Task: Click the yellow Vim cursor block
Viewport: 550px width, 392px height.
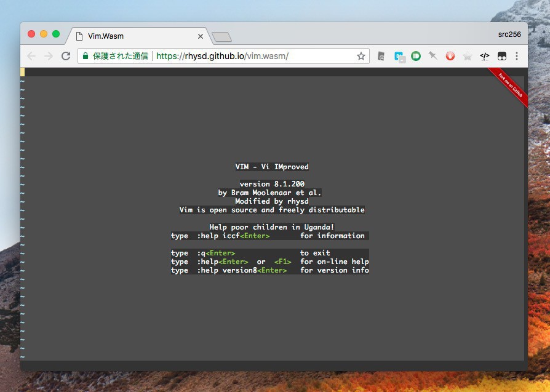Action: tap(22, 72)
